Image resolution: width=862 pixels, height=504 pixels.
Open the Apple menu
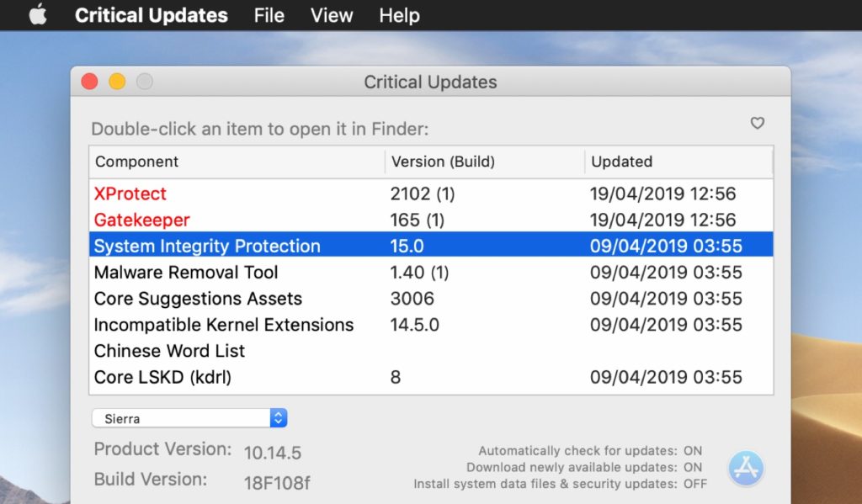tap(37, 15)
